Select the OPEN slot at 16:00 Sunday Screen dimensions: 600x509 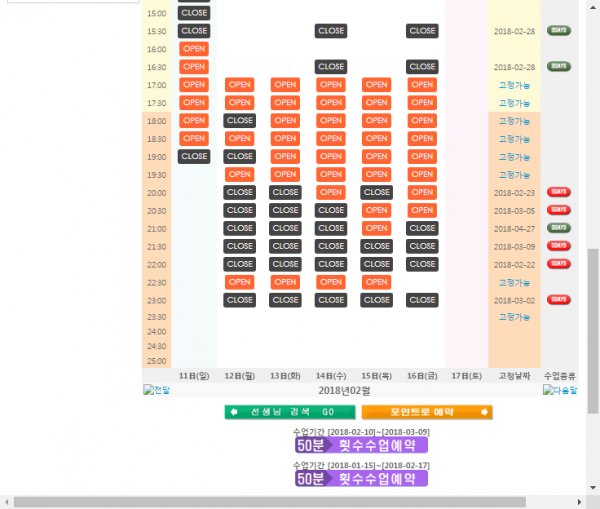tap(194, 49)
